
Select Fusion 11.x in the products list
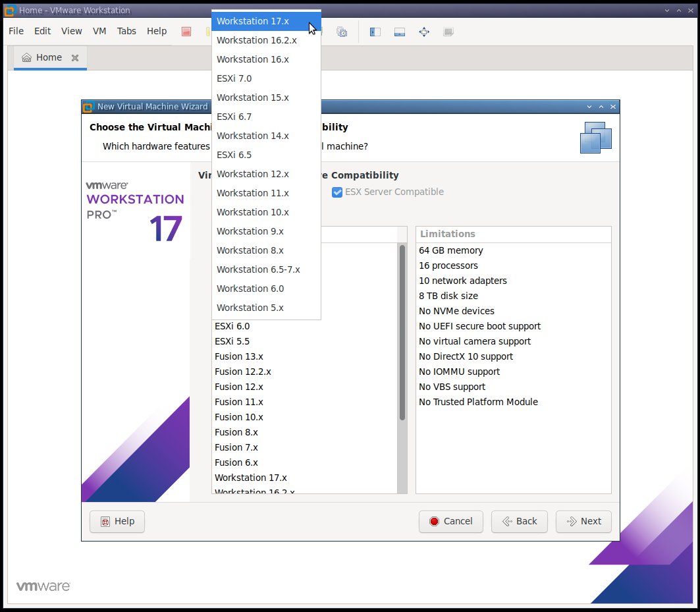point(304,403)
